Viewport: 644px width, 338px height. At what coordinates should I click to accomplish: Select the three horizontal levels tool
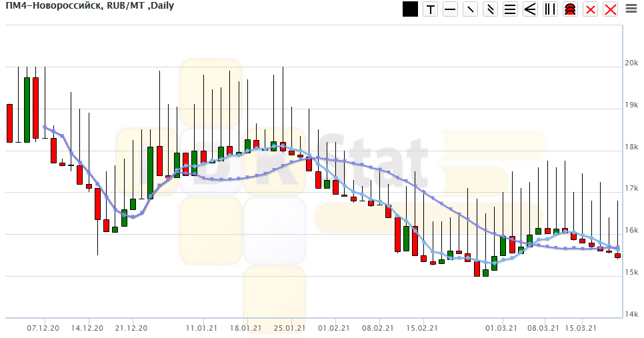tap(511, 9)
